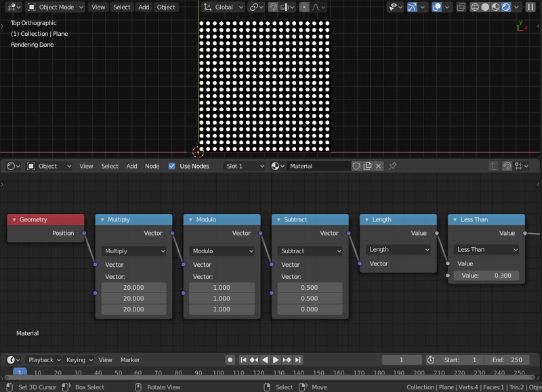The width and height of the screenshot is (542, 392).
Task: Open the Subtract node operation dropdown
Action: (310, 251)
